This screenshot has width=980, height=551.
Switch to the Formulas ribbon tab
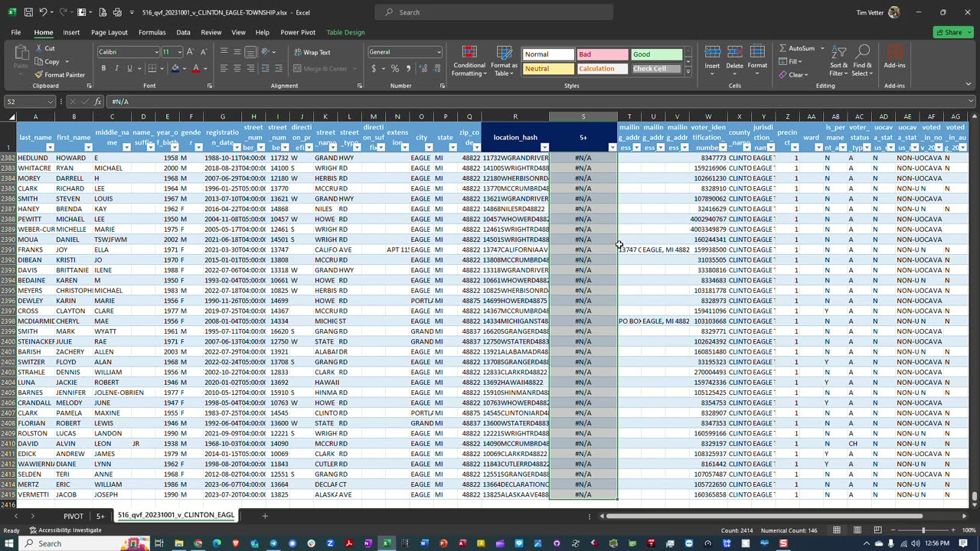coord(152,32)
